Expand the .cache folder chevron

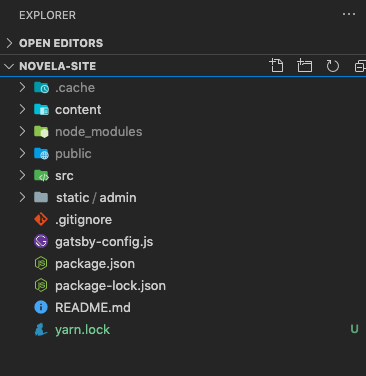coord(22,87)
